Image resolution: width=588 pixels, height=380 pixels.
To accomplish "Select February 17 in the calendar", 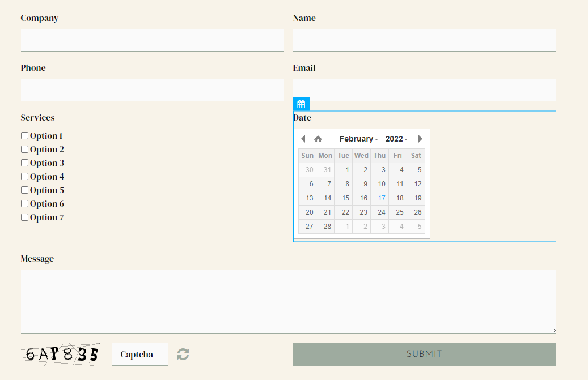I will (381, 198).
